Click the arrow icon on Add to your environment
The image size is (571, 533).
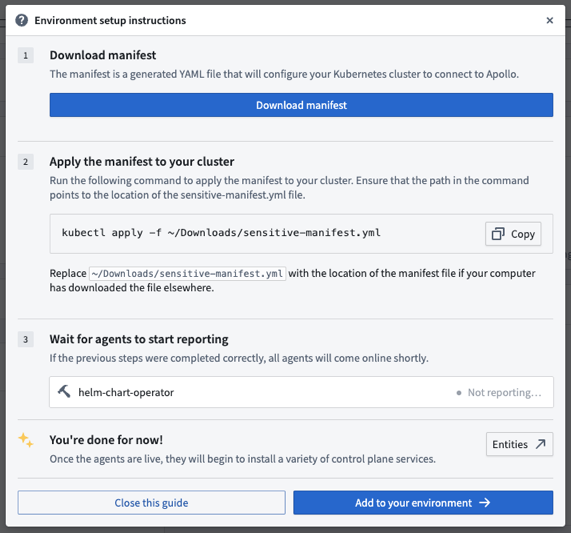pyautogui.click(x=484, y=503)
